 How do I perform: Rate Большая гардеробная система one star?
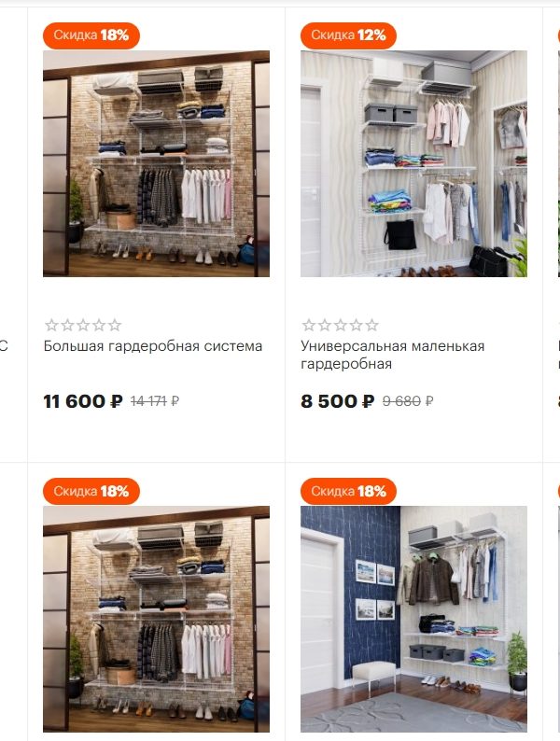51,325
